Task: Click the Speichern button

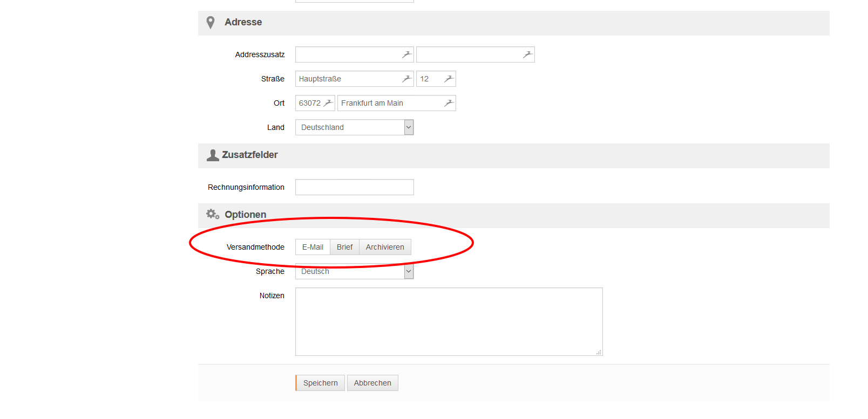Action: [x=320, y=383]
